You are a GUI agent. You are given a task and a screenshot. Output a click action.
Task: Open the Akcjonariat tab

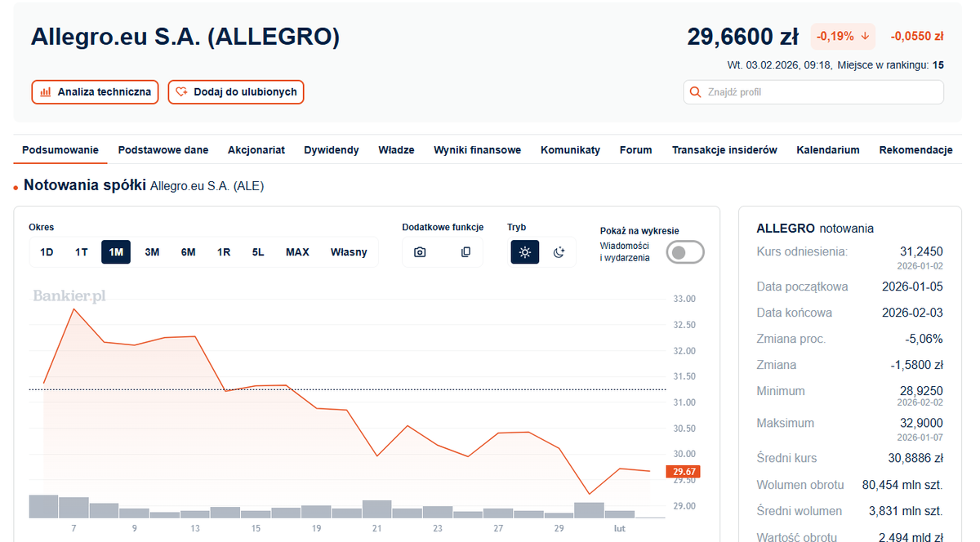(256, 150)
